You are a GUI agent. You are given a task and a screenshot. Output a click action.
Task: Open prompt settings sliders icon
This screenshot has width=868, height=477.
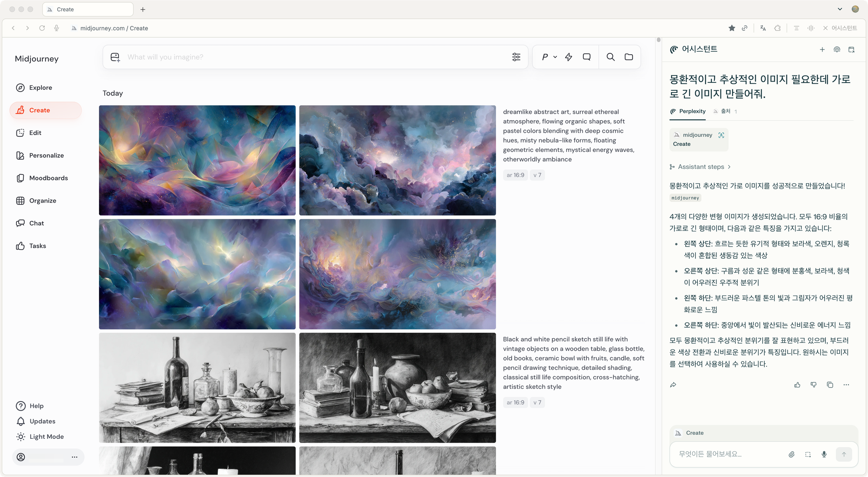click(516, 57)
